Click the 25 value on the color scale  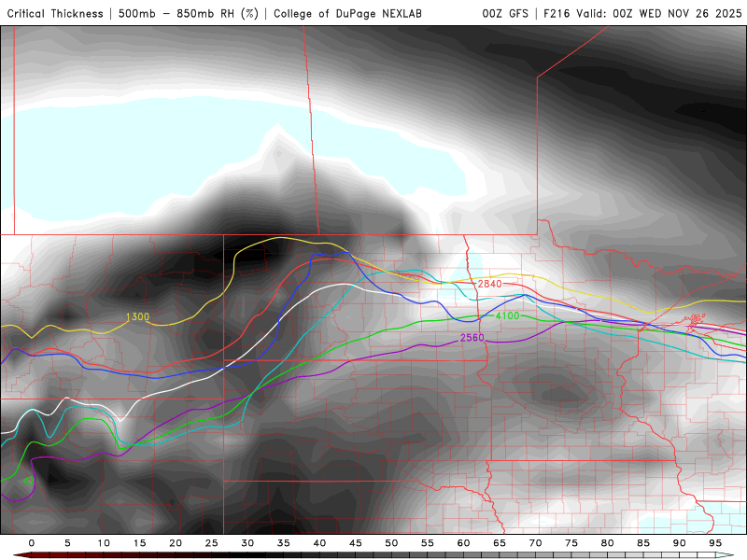coord(212,543)
